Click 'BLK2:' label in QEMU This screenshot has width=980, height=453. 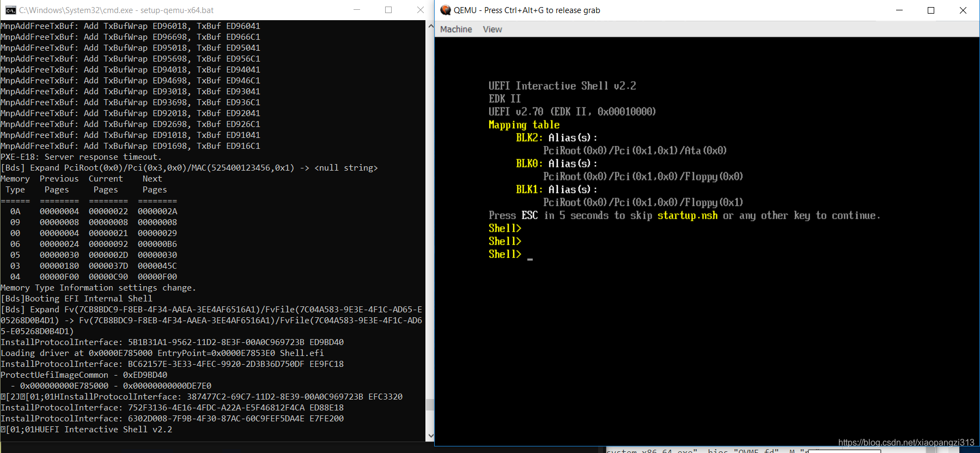pos(529,137)
